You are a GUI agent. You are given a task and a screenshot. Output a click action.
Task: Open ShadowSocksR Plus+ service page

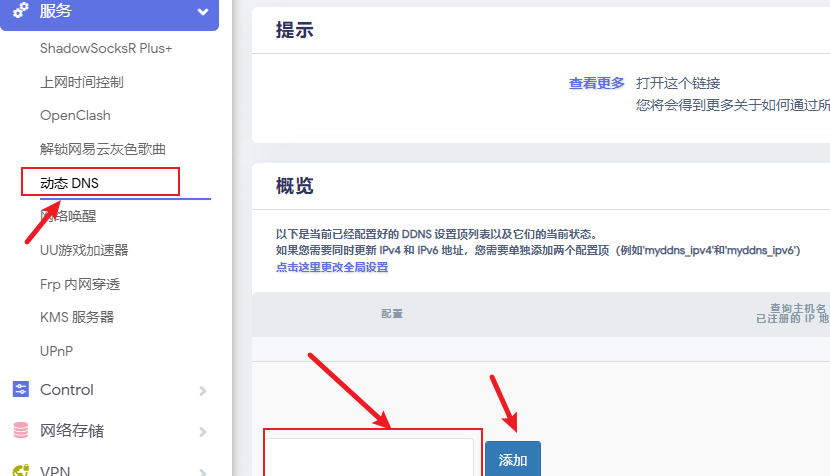point(106,48)
